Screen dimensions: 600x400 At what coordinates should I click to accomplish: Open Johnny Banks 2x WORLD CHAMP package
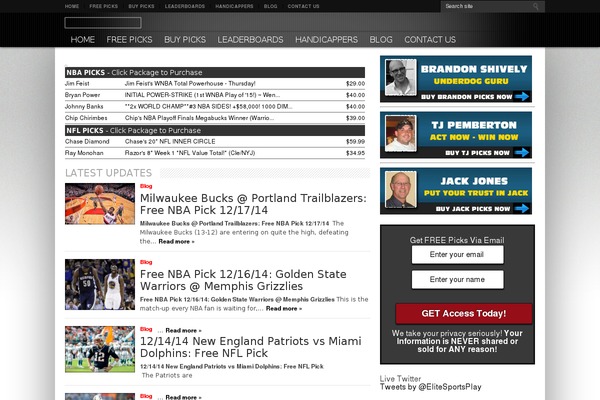(x=208, y=106)
